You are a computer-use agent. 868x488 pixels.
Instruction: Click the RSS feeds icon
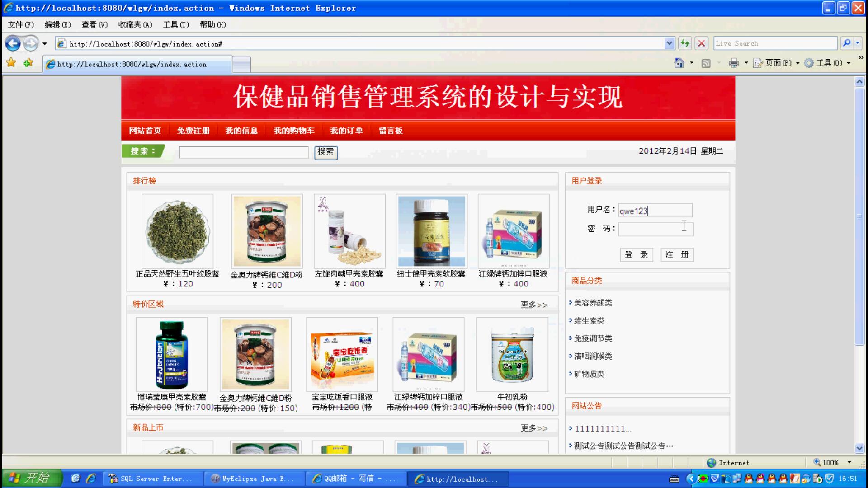[706, 63]
